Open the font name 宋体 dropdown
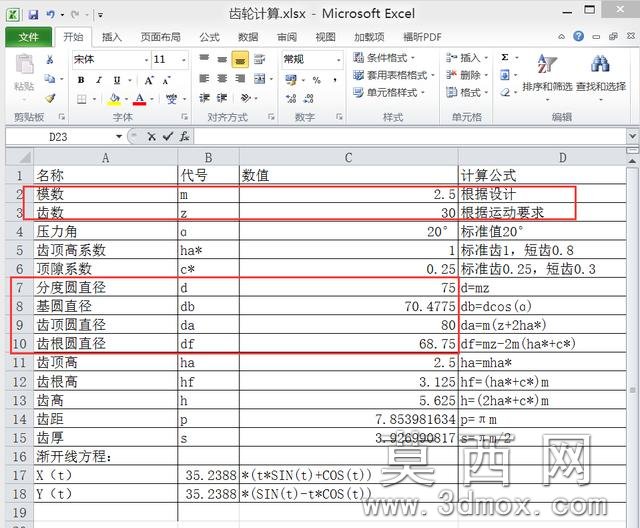This screenshot has height=528, width=640. [146, 60]
